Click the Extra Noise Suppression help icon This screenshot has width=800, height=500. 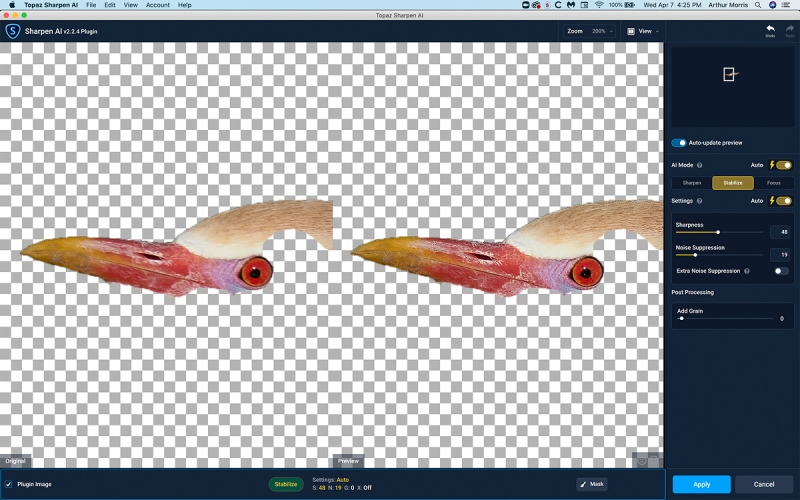point(747,271)
